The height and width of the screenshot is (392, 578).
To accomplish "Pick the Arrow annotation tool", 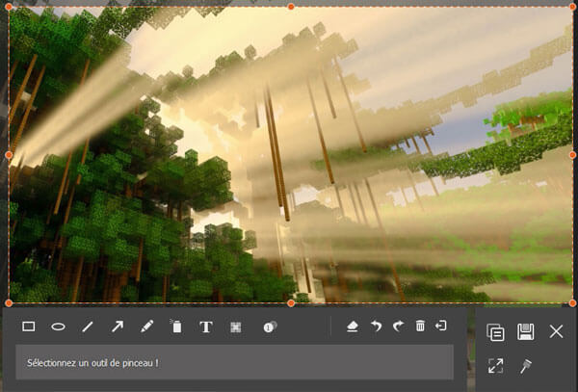I will 118,327.
